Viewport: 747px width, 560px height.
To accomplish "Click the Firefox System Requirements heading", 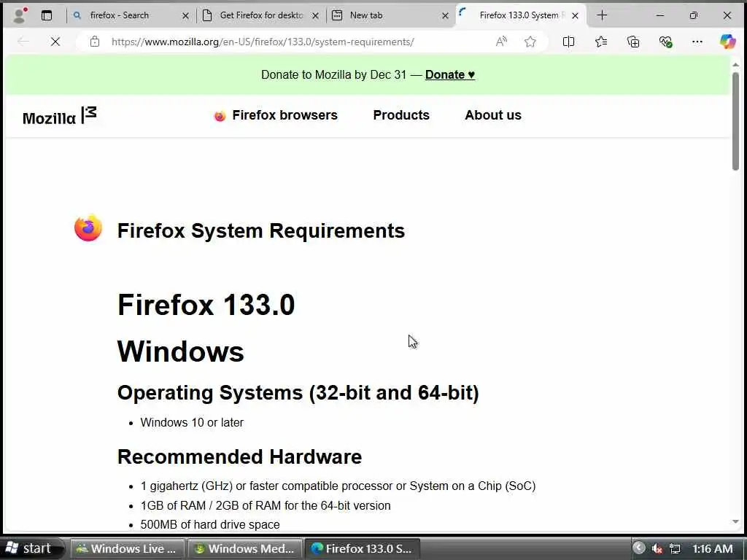I will 261,231.
